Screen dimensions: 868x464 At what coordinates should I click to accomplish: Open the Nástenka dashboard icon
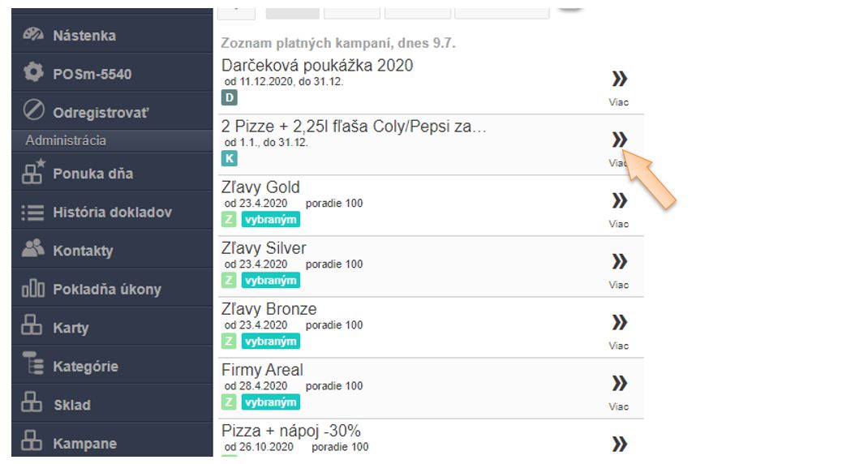pos(33,35)
